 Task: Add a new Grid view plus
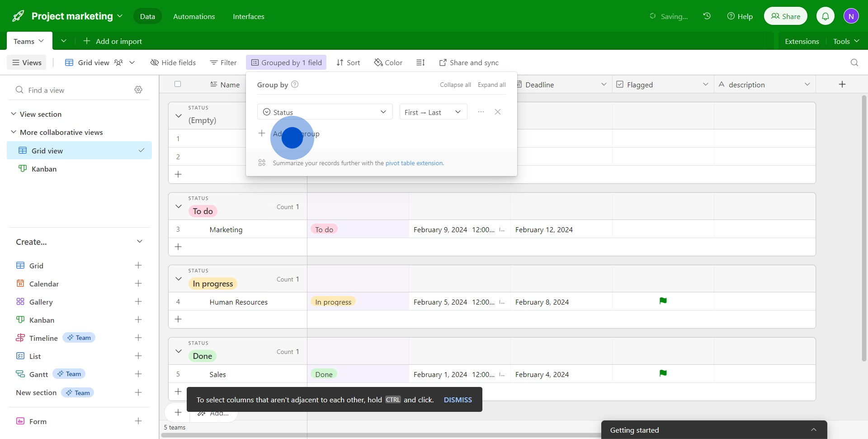click(x=138, y=265)
